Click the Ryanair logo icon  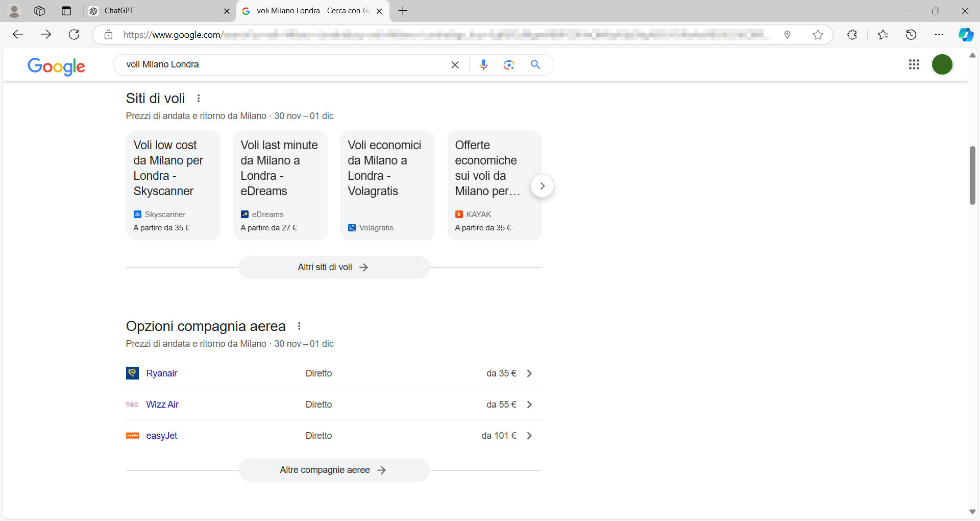(x=132, y=373)
